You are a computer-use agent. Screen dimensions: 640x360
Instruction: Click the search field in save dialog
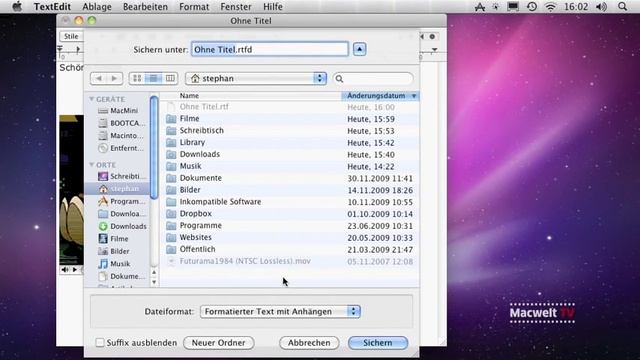point(373,78)
